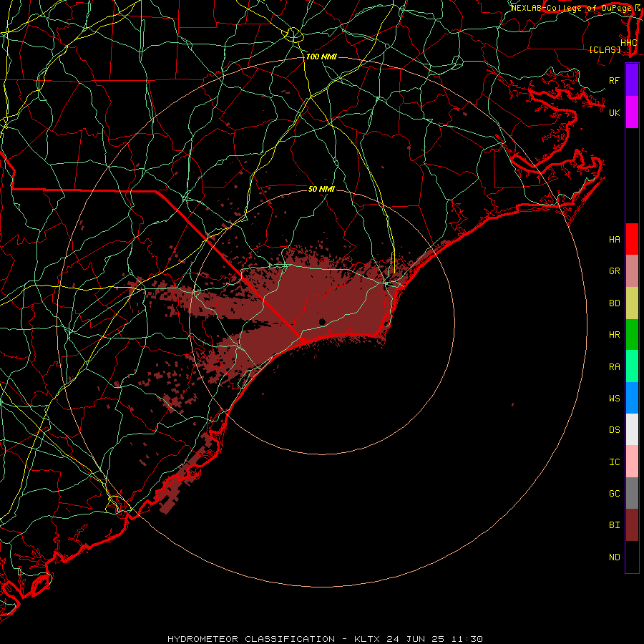Click the 100 NMI range ring label
The image size is (644, 644).
pos(321,57)
